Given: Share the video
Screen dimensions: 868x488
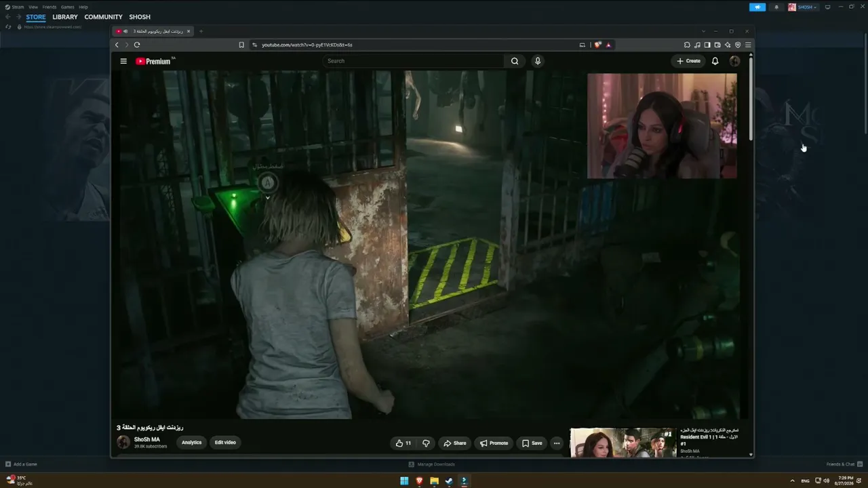Looking at the screenshot, I should (455, 443).
